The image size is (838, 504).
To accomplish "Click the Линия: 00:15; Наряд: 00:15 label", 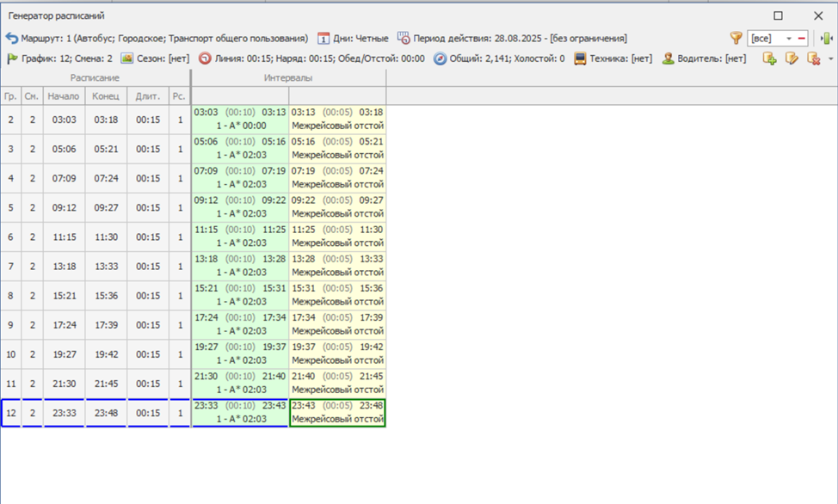I will click(319, 58).
